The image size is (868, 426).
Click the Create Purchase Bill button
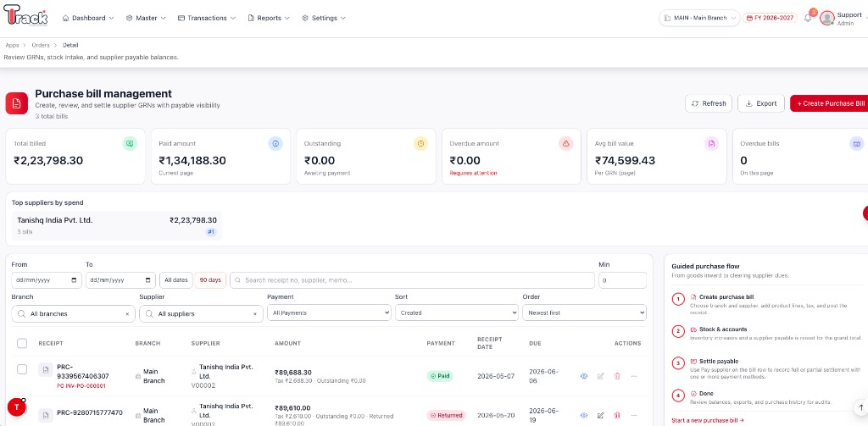pos(829,103)
